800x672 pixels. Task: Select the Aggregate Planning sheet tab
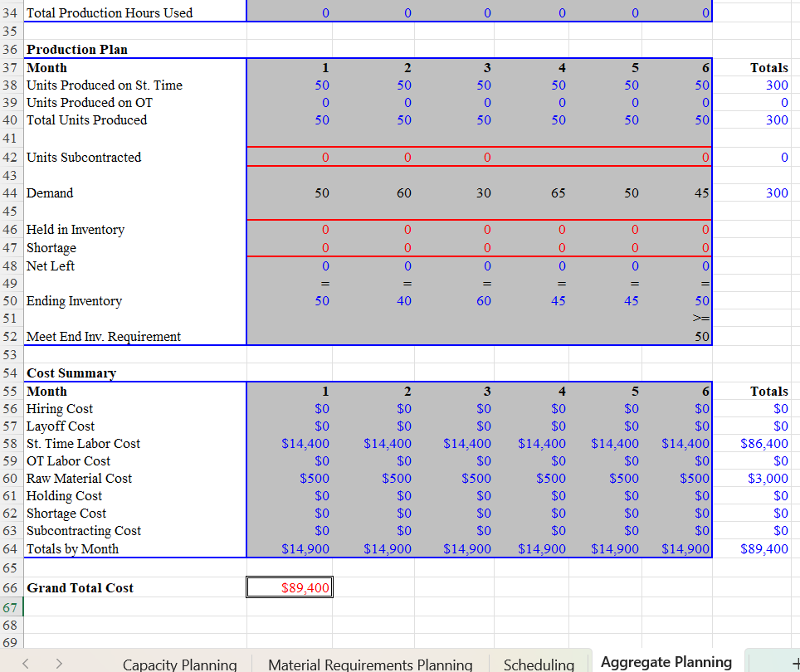click(x=666, y=662)
